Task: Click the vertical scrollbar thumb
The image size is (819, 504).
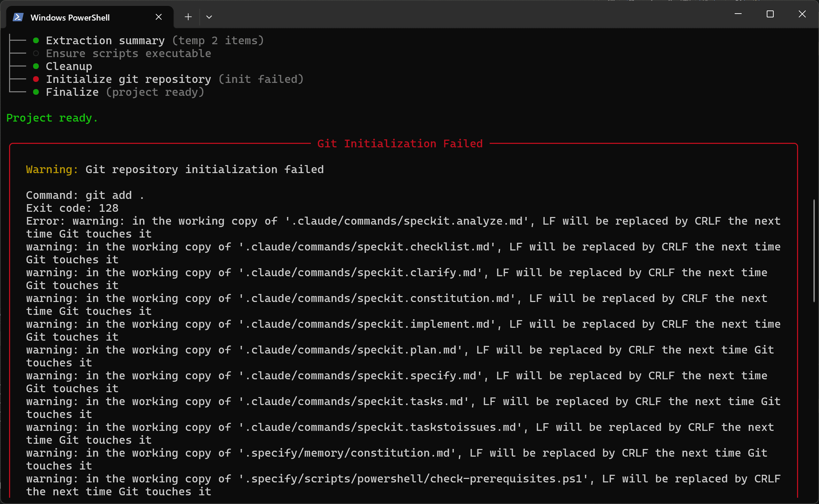Action: [814, 251]
